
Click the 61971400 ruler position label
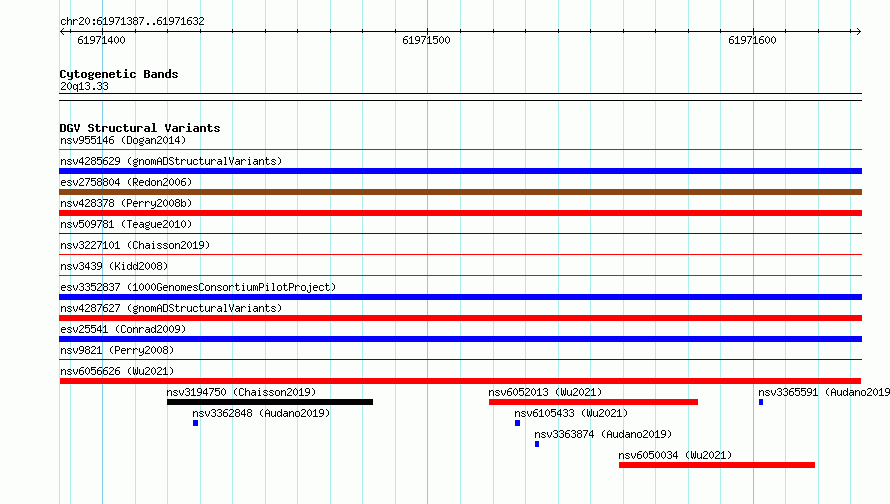tap(101, 40)
